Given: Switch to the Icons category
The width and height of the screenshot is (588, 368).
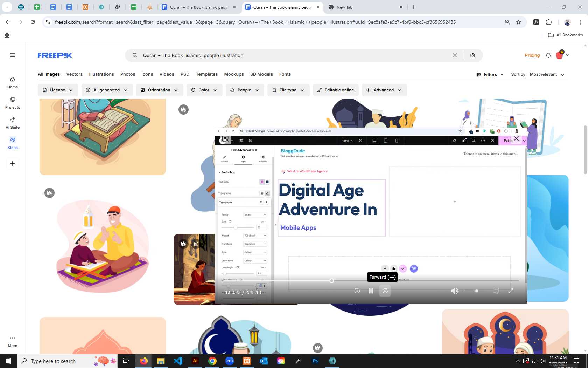Looking at the screenshot, I should point(147,74).
